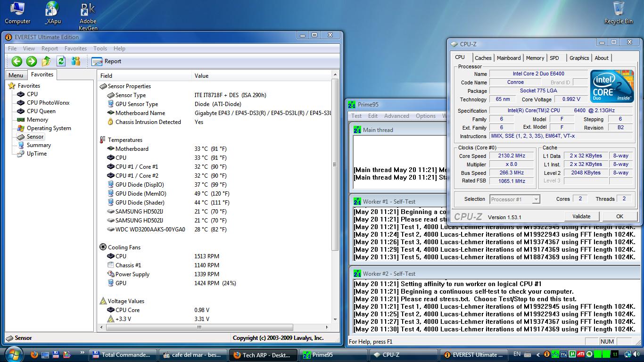Click Firefox icon in quick launch
Viewport: 644px width, 362px height.
click(x=34, y=354)
